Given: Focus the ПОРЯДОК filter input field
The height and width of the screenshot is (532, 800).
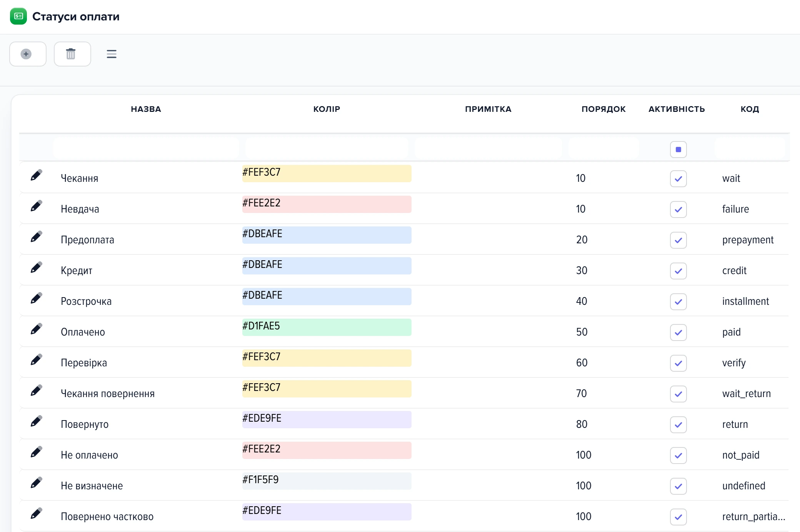Looking at the screenshot, I should pos(603,148).
